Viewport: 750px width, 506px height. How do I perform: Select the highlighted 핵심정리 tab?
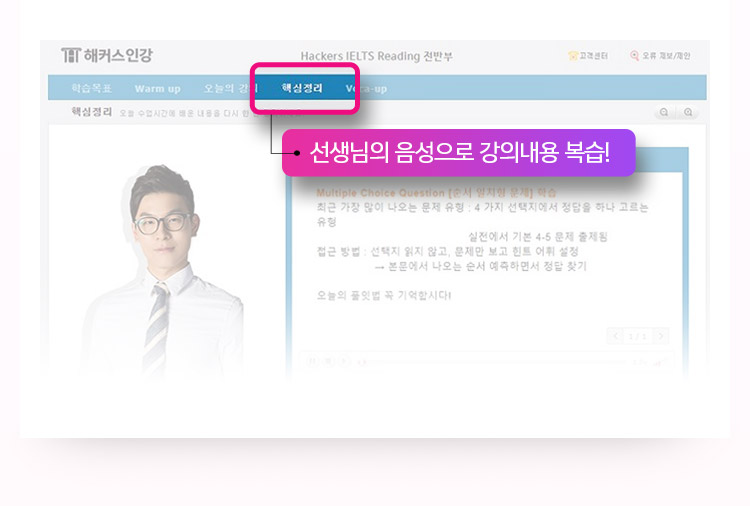(302, 88)
